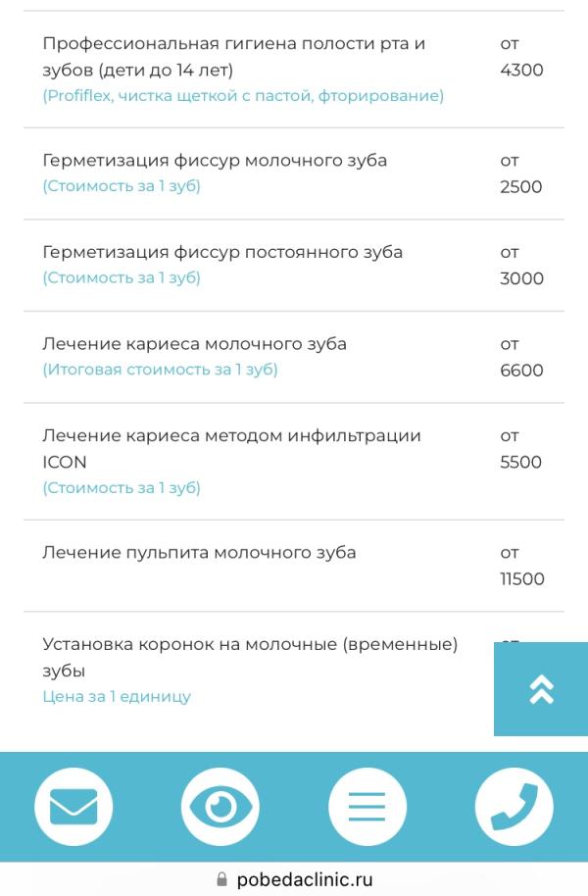Select "Лечение кариеса молочного зуба" row

click(x=194, y=344)
